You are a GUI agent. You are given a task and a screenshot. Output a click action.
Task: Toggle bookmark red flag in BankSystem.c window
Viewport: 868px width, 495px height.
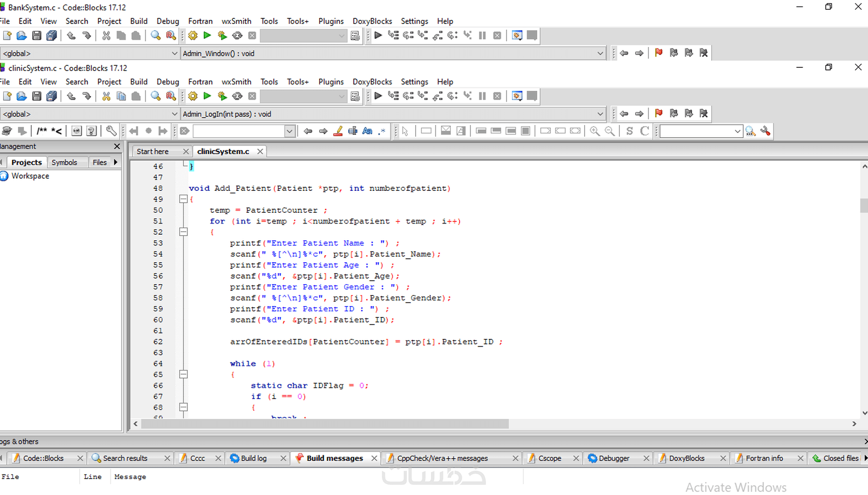(x=659, y=53)
